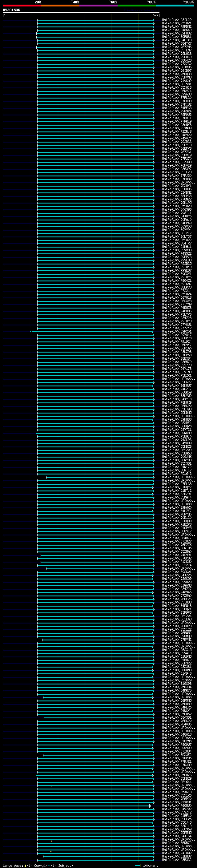Screen dimensions: 197x868
Task: Click the =100char. scale legend
Action: pyautogui.click(x=147, y=866)
